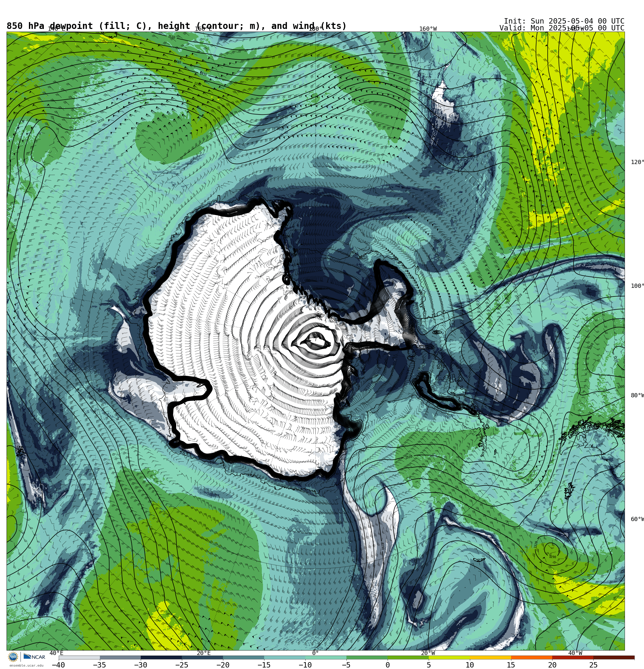Click the '120°' longitude label on right edge
This screenshot has height=669, width=644.
pyautogui.click(x=637, y=162)
